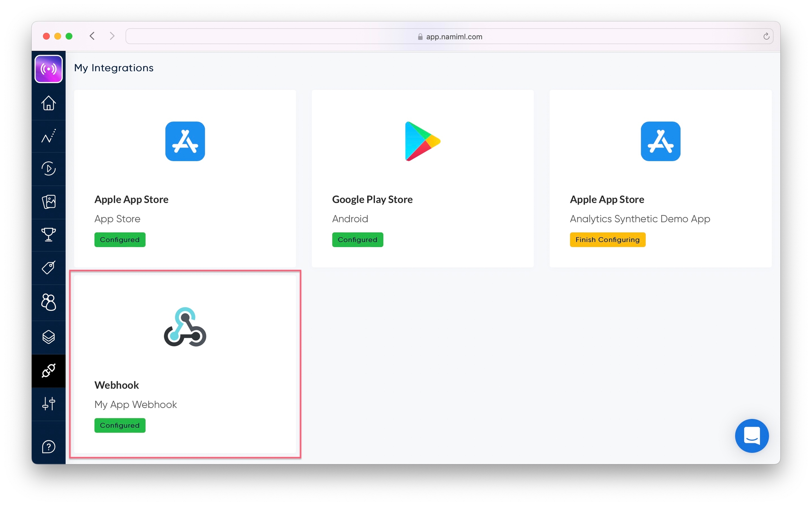Click the app.namiml.com address bar
This screenshot has width=812, height=506.
coord(449,36)
